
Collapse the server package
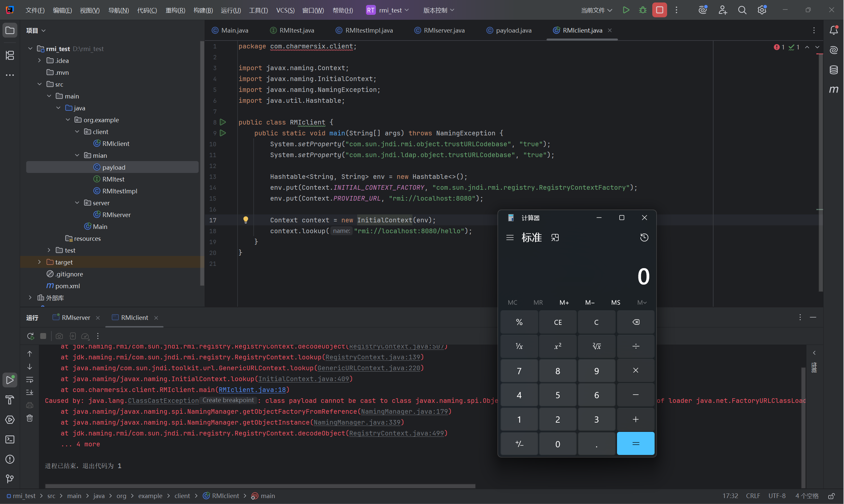coord(77,203)
